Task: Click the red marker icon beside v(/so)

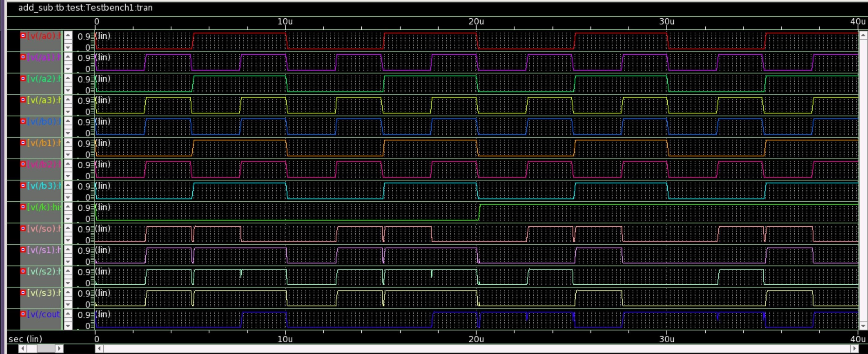Action: [x=23, y=229]
